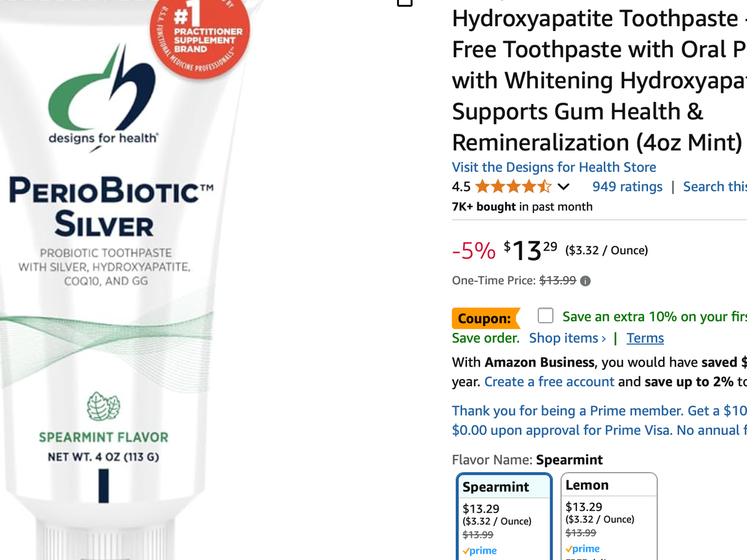Open the coupon Terms link
Screen dimensions: 747x560
(645, 338)
